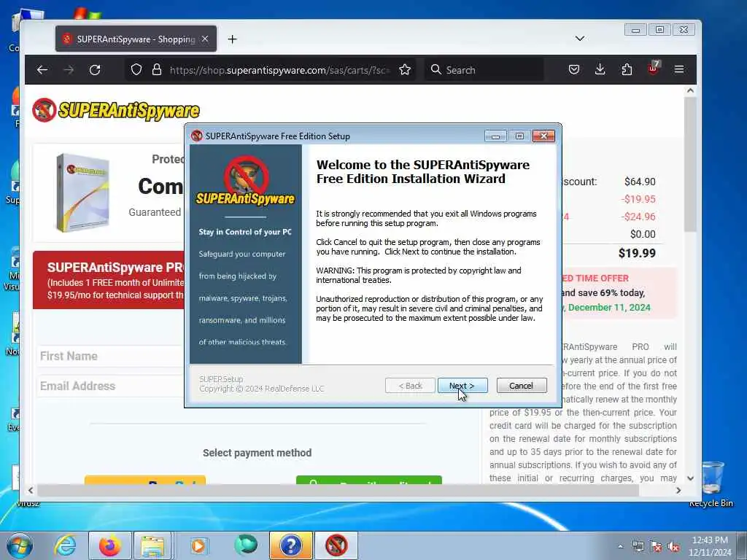Show hidden tray icons arrow
The image size is (747, 560).
click(x=620, y=546)
